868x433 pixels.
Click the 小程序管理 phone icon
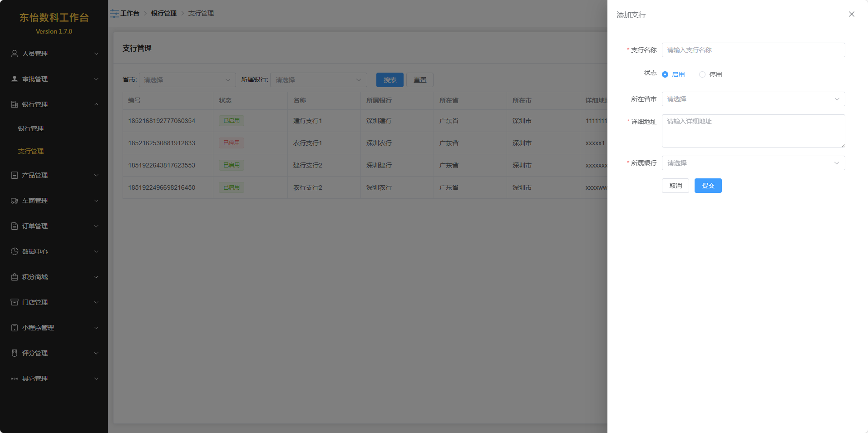click(15, 328)
